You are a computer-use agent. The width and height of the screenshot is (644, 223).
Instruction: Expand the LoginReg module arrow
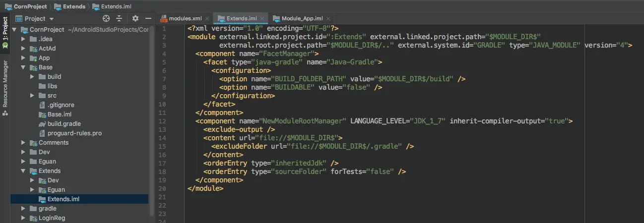pyautogui.click(x=23, y=218)
